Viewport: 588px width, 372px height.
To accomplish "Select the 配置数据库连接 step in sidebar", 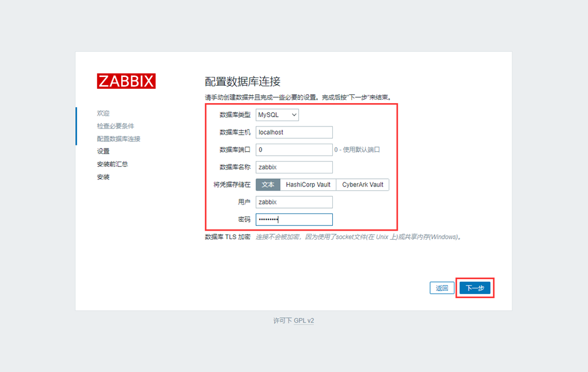I will pyautogui.click(x=119, y=139).
